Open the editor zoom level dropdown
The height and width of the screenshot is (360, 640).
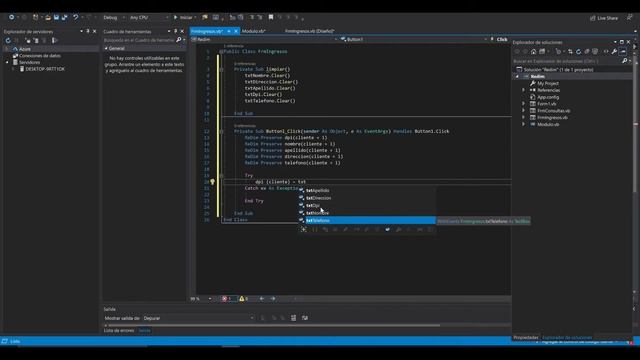click(210, 299)
